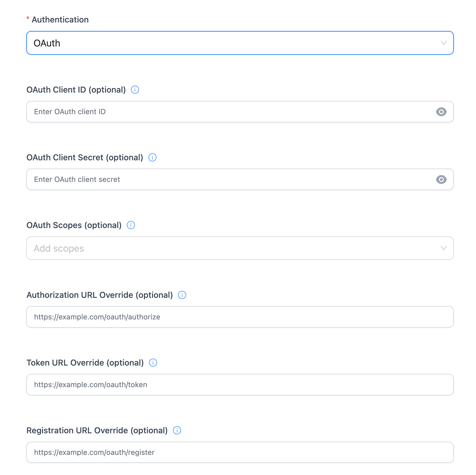Screen dimensions: 476x475
Task: Focus the Enter OAuth client secret field
Action: [231, 180]
